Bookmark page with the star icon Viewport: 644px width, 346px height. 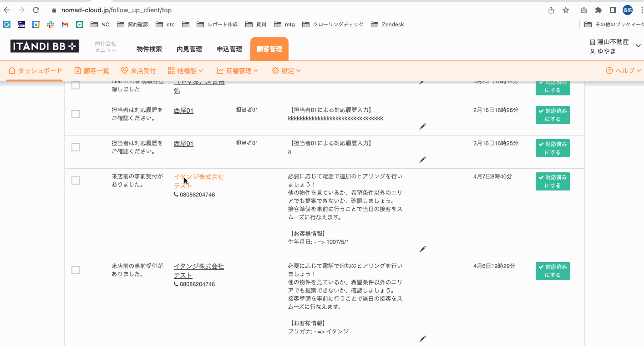566,10
